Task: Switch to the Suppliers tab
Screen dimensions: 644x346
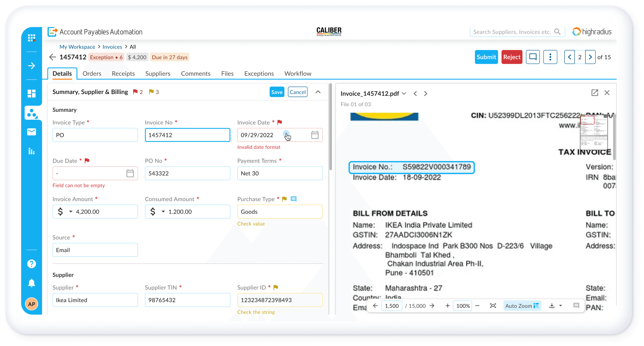Action: pyautogui.click(x=158, y=73)
